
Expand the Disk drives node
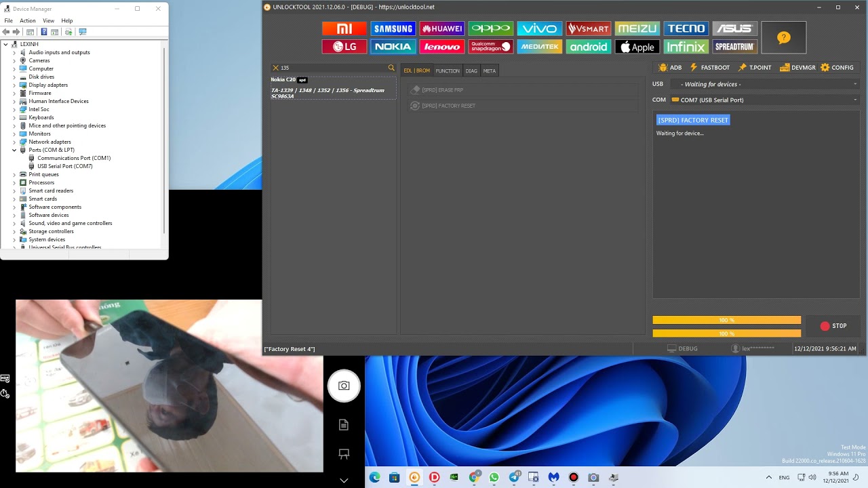point(14,77)
